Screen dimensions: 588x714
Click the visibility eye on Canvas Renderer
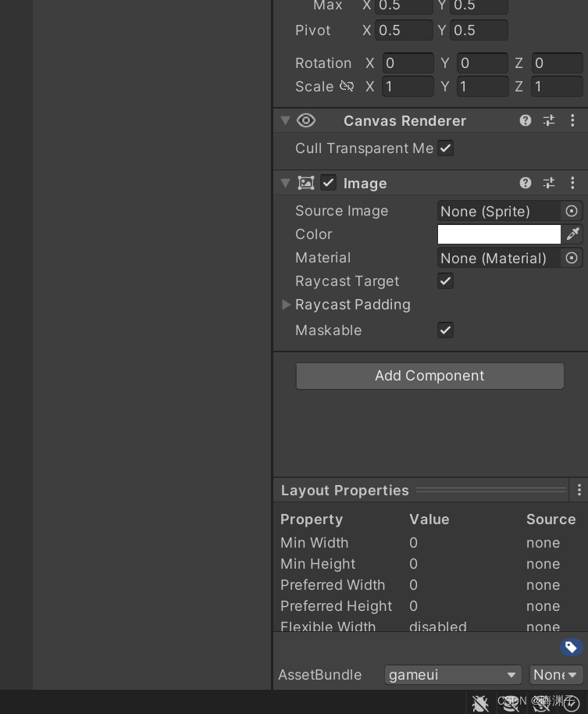[306, 120]
